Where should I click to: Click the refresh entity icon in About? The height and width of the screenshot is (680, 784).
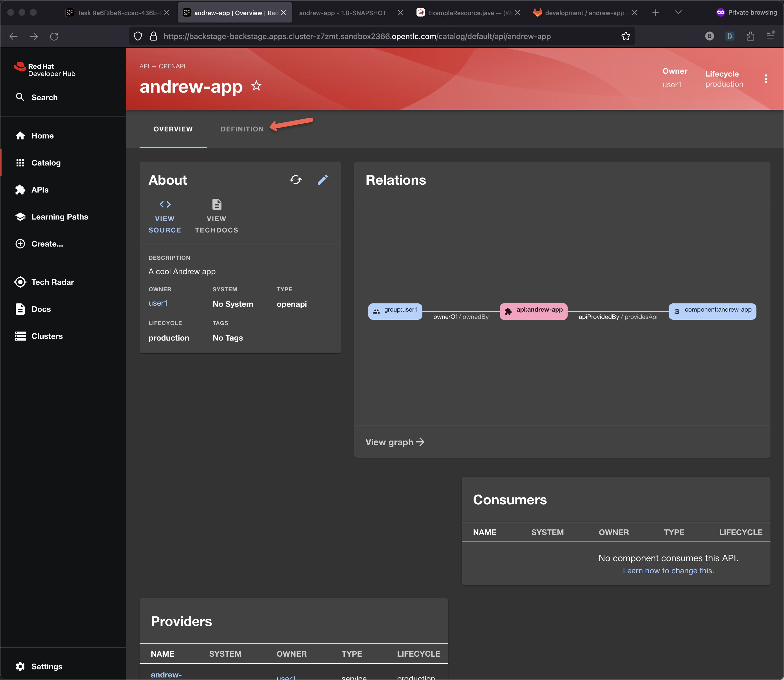pyautogui.click(x=295, y=180)
